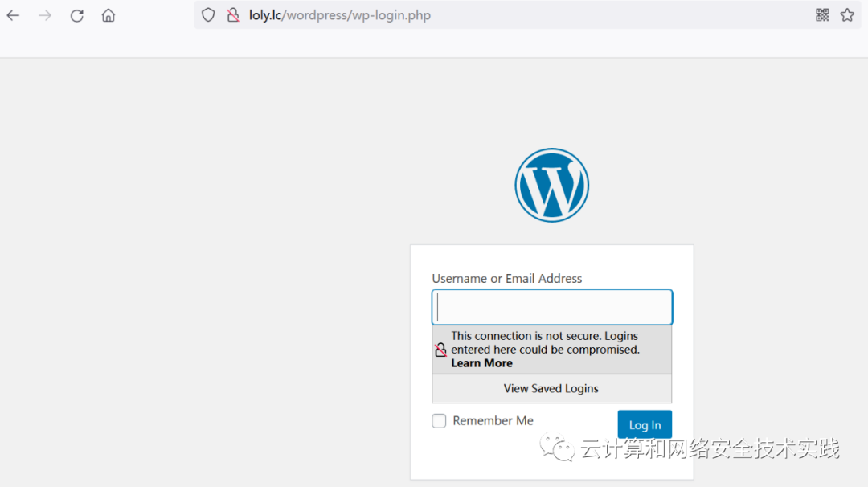The height and width of the screenshot is (487, 868).
Task: Click the 'Remember Me' label text
Action: [x=493, y=420]
